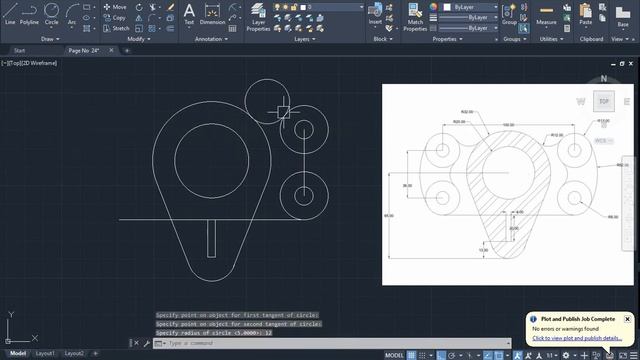Close the Plot and Publish notification
This screenshot has width=640, height=360.
pos(627,319)
